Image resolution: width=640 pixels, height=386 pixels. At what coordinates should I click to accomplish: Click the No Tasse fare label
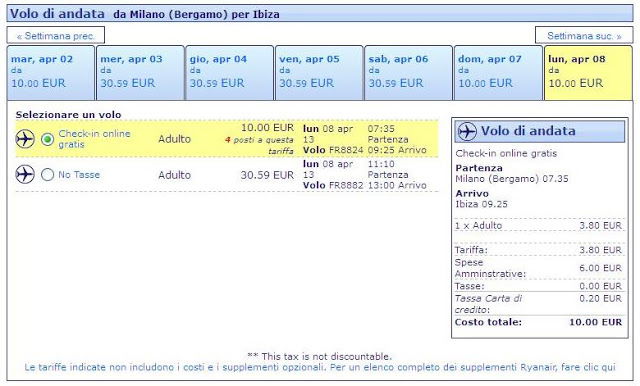click(79, 175)
